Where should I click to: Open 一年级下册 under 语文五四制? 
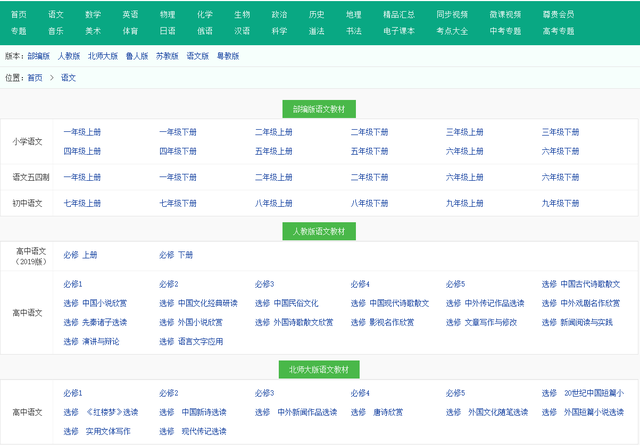pyautogui.click(x=178, y=177)
